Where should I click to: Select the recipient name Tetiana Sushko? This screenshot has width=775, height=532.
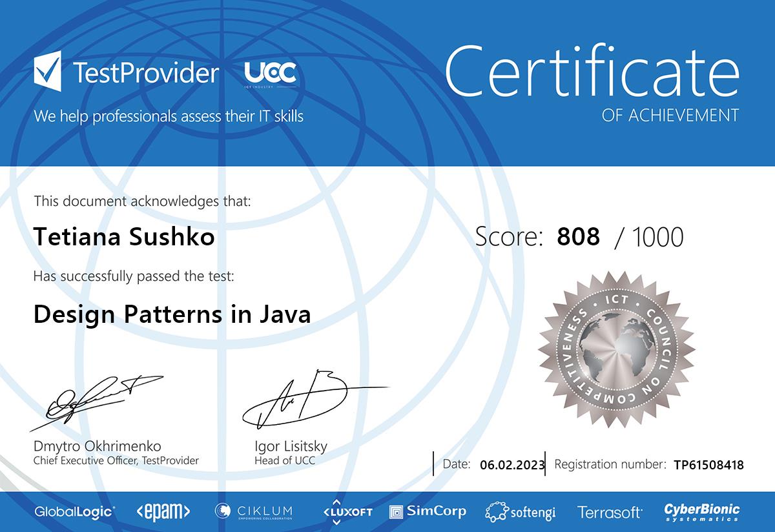(x=124, y=237)
